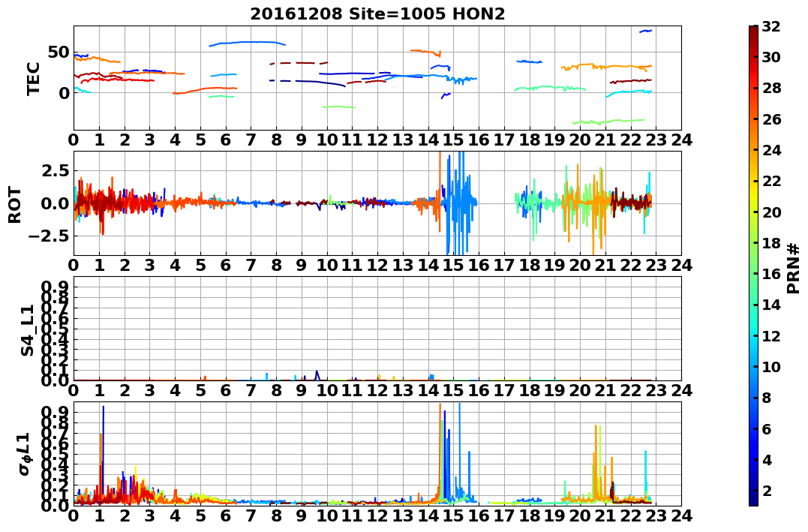This screenshot has height=532, width=808.
Task: Click the "14" colorbar tick label
Action: (x=771, y=305)
